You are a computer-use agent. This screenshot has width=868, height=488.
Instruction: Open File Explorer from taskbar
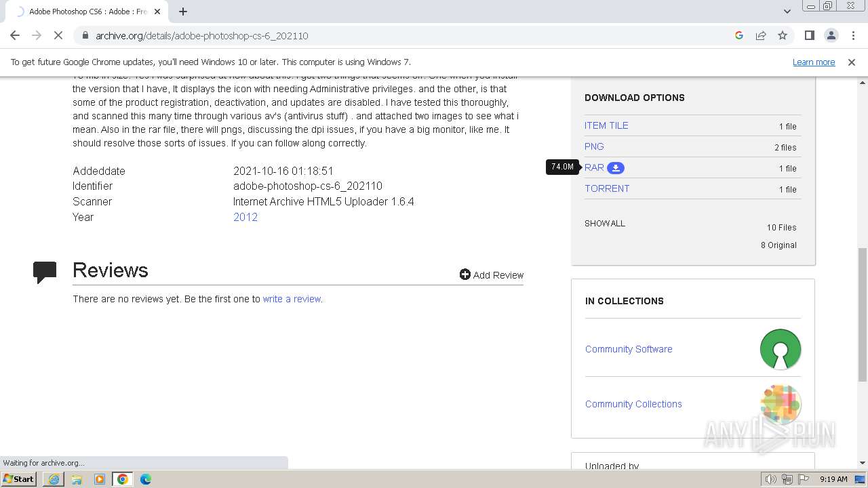pyautogui.click(x=77, y=479)
